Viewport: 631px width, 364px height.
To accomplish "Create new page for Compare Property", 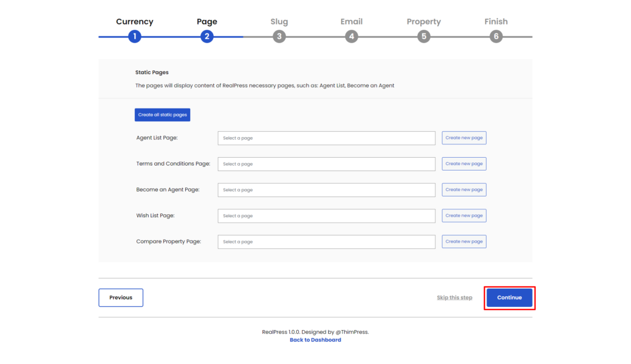I will coord(464,241).
